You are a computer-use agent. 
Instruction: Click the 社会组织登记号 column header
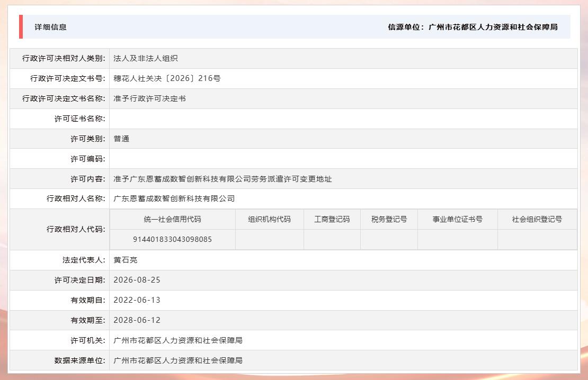pos(537,219)
